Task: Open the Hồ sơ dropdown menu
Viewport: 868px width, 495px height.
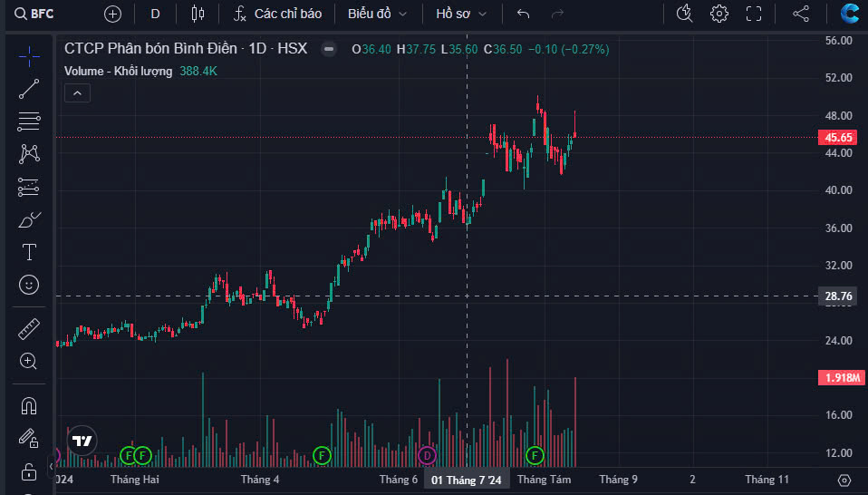Action: (461, 14)
